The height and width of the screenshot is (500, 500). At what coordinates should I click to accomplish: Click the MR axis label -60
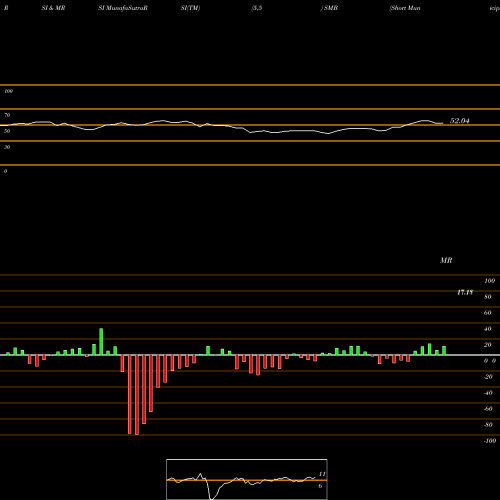click(x=488, y=409)
